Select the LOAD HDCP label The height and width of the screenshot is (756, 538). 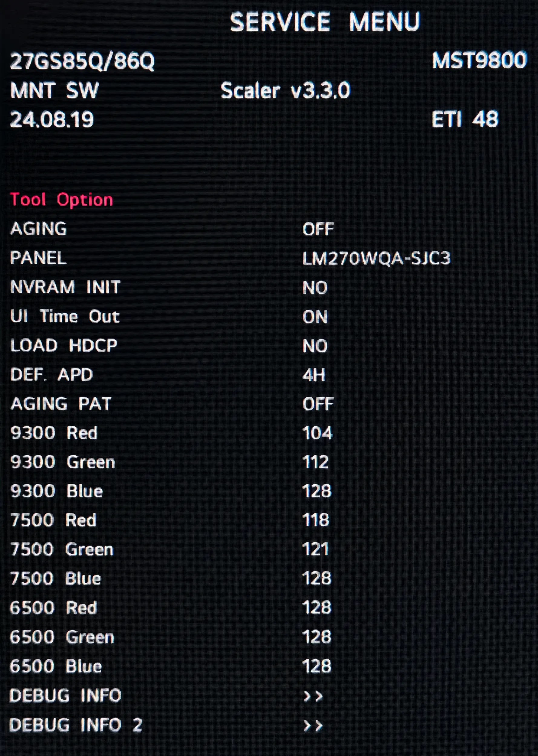[x=64, y=346]
